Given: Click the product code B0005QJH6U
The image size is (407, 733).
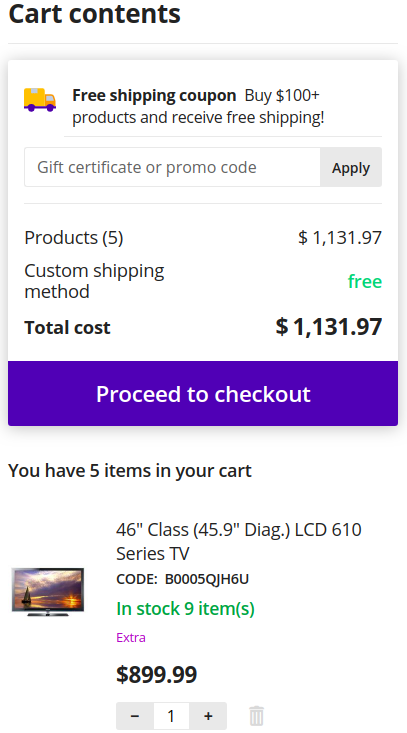Looking at the screenshot, I should tap(207, 579).
